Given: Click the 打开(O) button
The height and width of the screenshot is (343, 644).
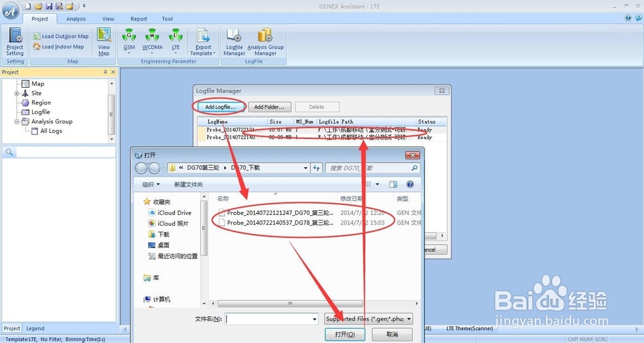Looking at the screenshot, I should coord(345,334).
